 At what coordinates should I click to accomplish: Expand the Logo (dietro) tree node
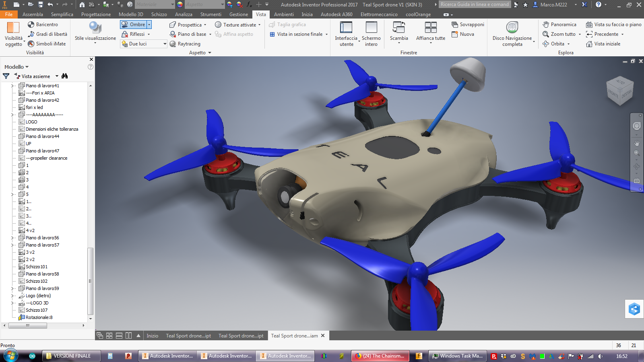click(12, 296)
